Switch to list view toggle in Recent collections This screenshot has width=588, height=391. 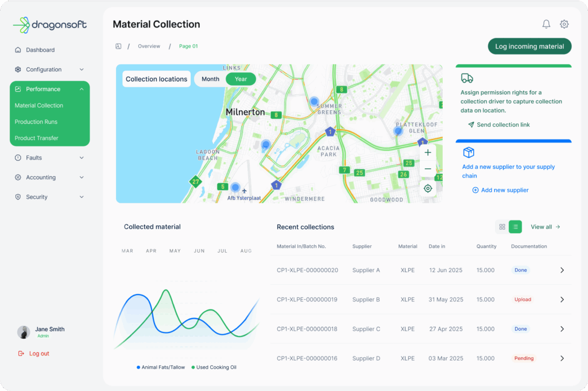tap(515, 227)
